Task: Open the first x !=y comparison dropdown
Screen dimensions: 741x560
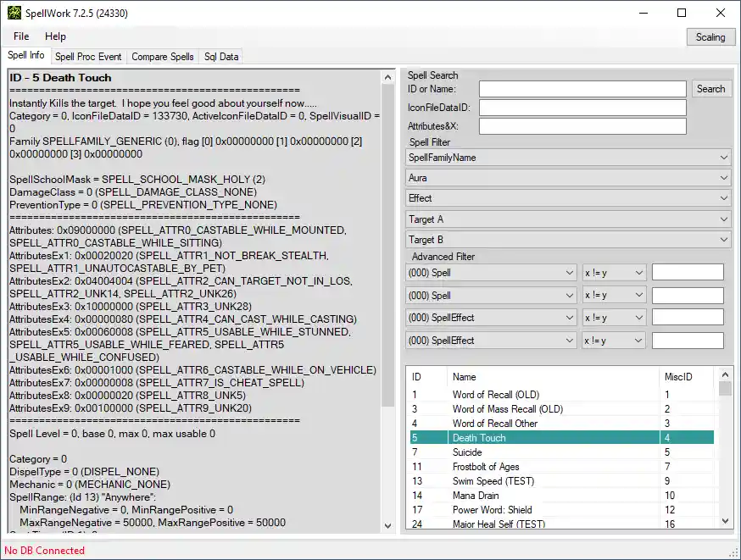Action: (x=614, y=271)
